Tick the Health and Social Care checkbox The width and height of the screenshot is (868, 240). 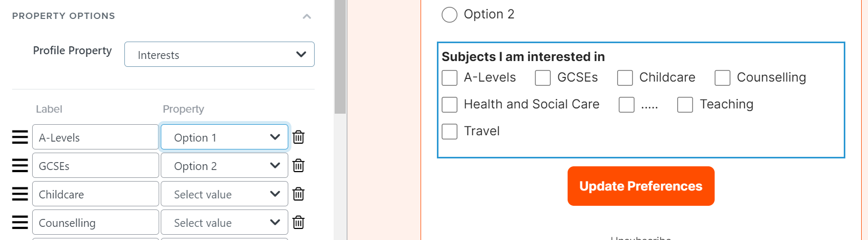pyautogui.click(x=450, y=105)
